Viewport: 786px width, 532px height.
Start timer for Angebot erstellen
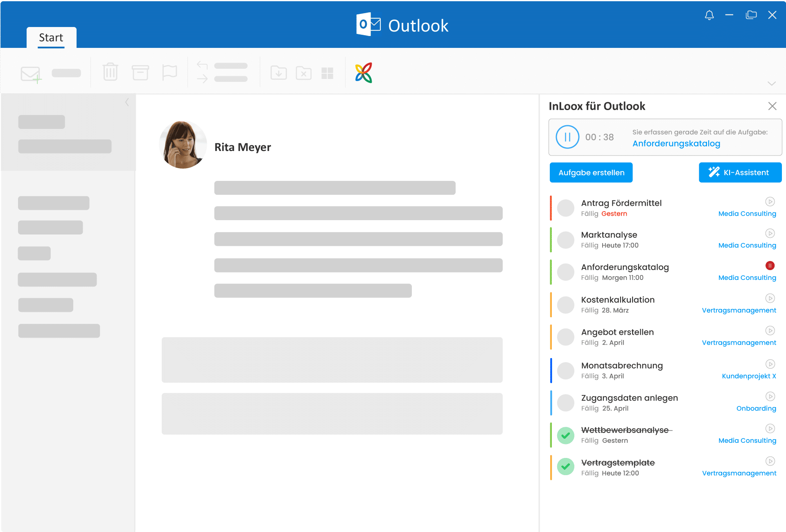click(x=770, y=331)
